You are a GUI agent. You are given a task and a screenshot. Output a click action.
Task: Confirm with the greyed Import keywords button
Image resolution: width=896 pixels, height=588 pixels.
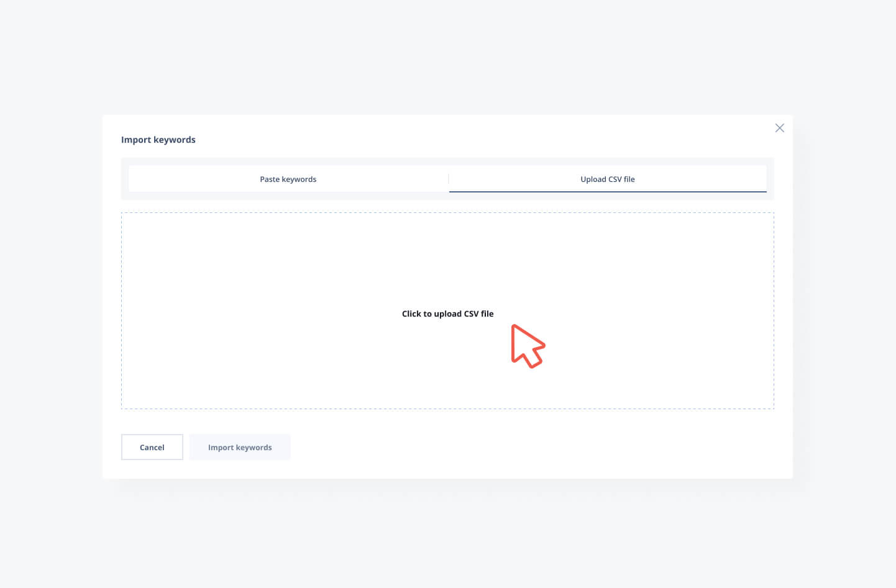point(240,447)
